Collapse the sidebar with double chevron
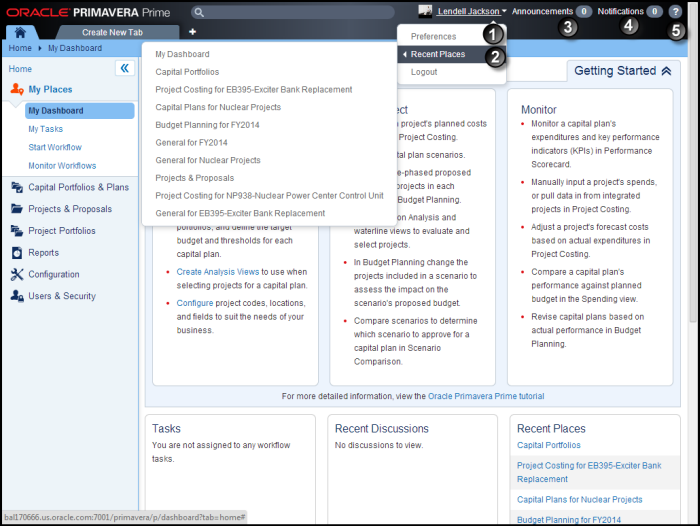The height and width of the screenshot is (526, 700). [125, 68]
